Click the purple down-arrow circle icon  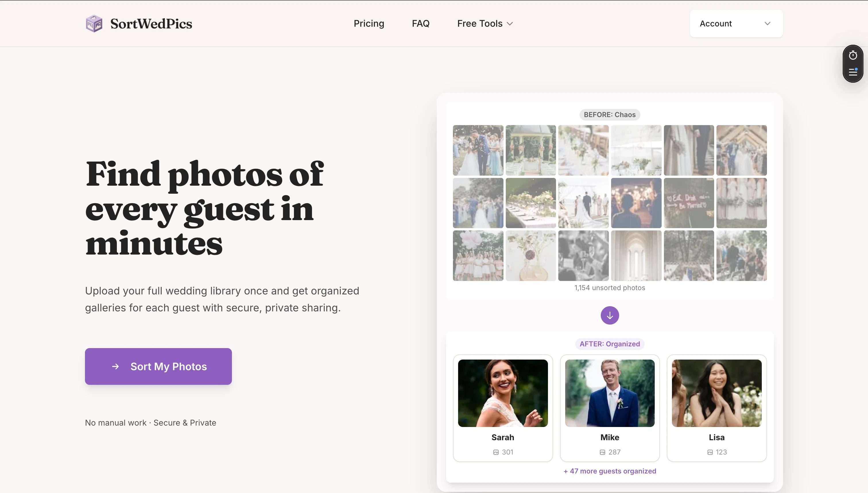click(x=610, y=315)
